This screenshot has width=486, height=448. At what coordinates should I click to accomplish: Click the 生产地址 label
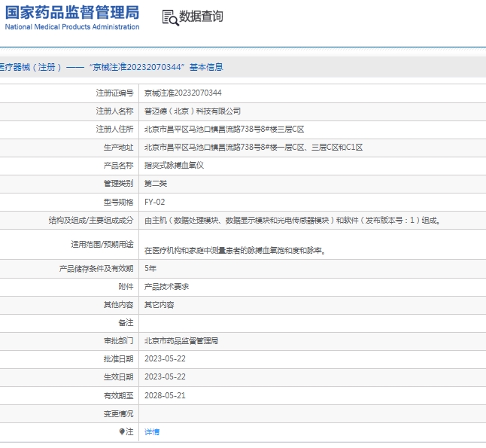118,147
